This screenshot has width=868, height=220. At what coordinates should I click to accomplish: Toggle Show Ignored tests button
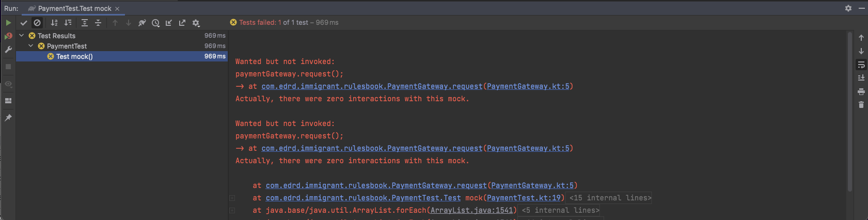(x=37, y=23)
